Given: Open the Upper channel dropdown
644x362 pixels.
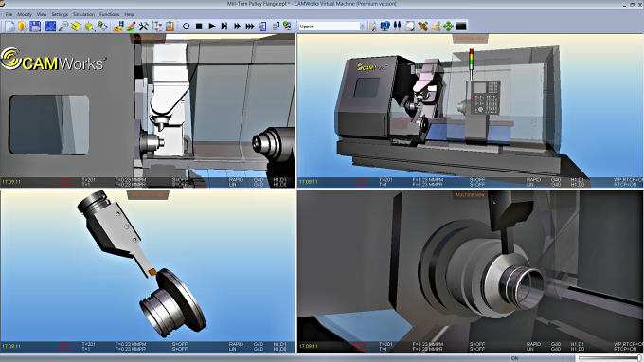Looking at the screenshot, I should pos(331,27).
